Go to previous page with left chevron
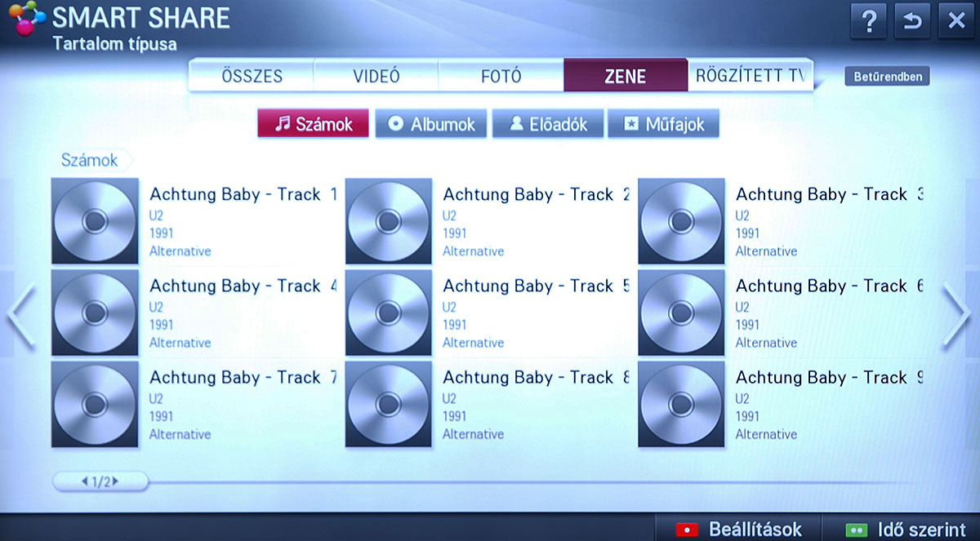The height and width of the screenshot is (541, 980). (x=21, y=315)
